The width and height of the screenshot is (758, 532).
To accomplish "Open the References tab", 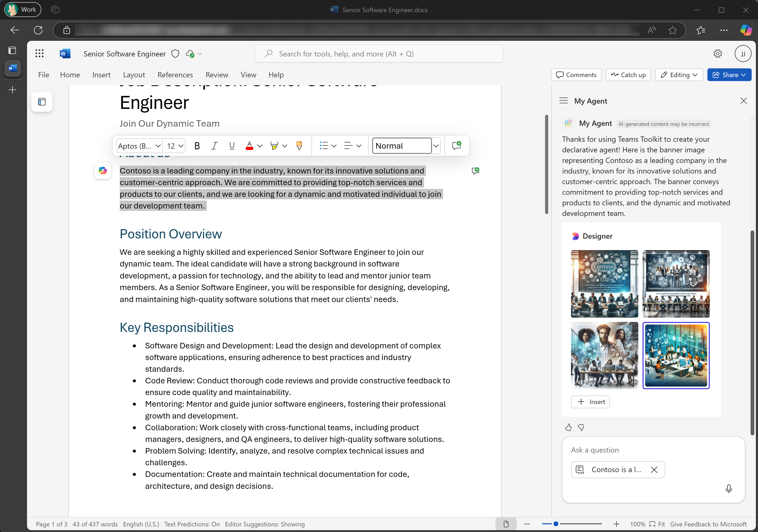I will pyautogui.click(x=175, y=75).
